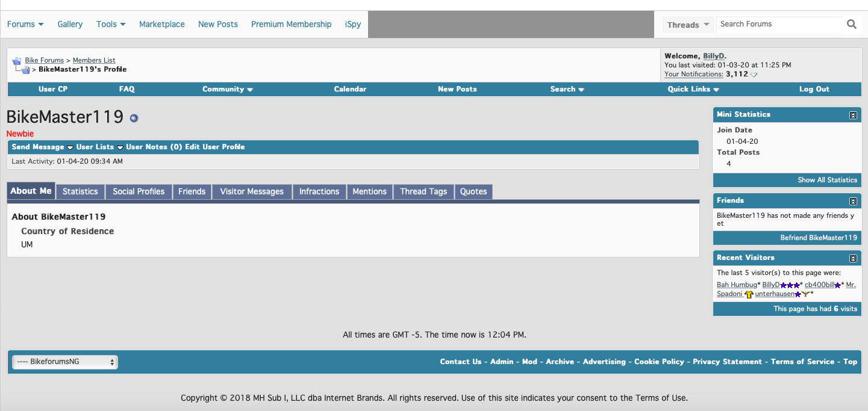Open the Visitor Messages tab
This screenshot has width=868, height=411.
[x=252, y=191]
